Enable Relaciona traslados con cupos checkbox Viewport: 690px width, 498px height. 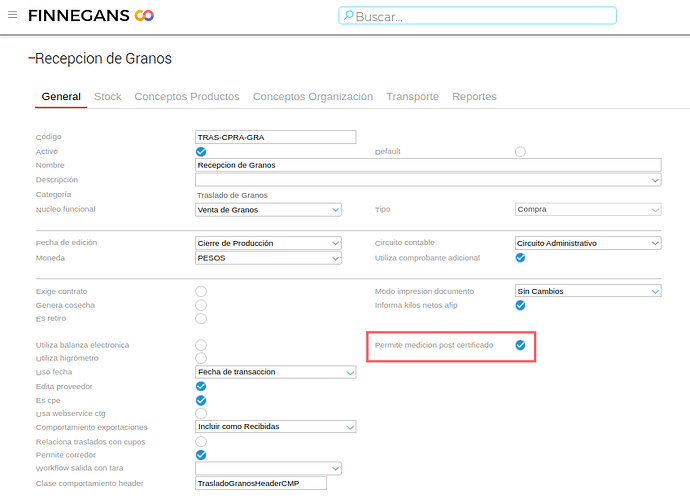click(x=201, y=442)
